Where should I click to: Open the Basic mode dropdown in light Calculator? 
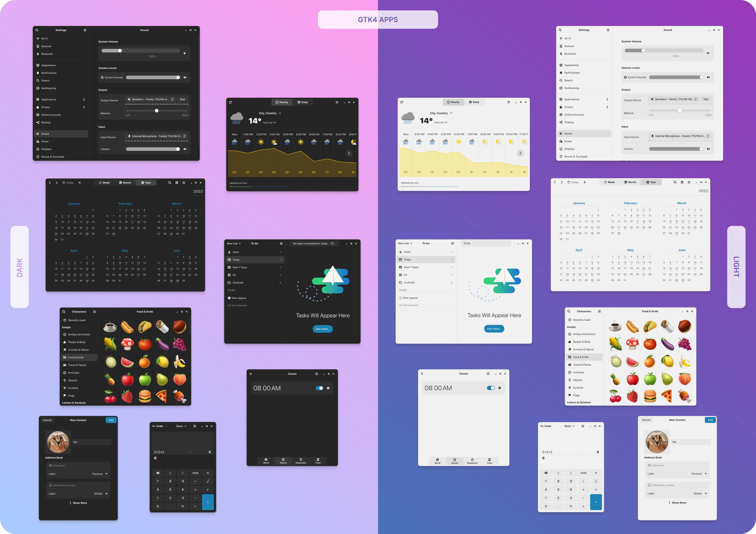click(x=569, y=426)
